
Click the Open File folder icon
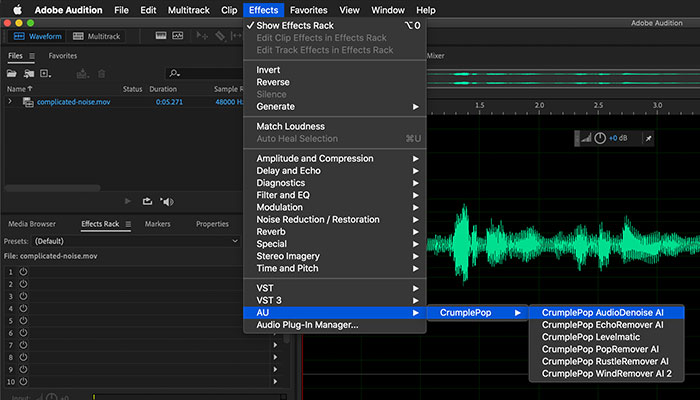click(12, 74)
